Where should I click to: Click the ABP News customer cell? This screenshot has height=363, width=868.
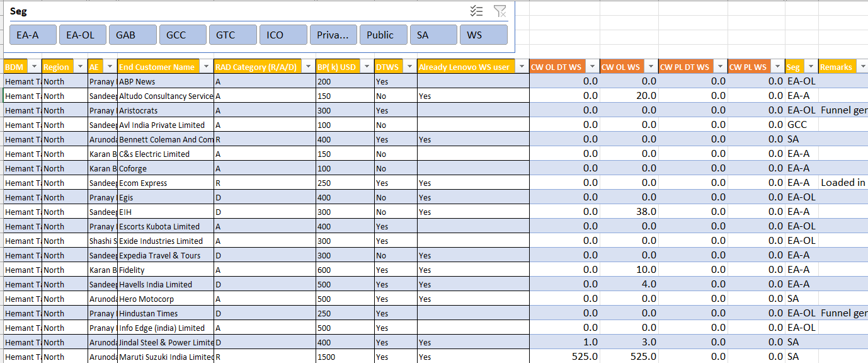coord(166,81)
